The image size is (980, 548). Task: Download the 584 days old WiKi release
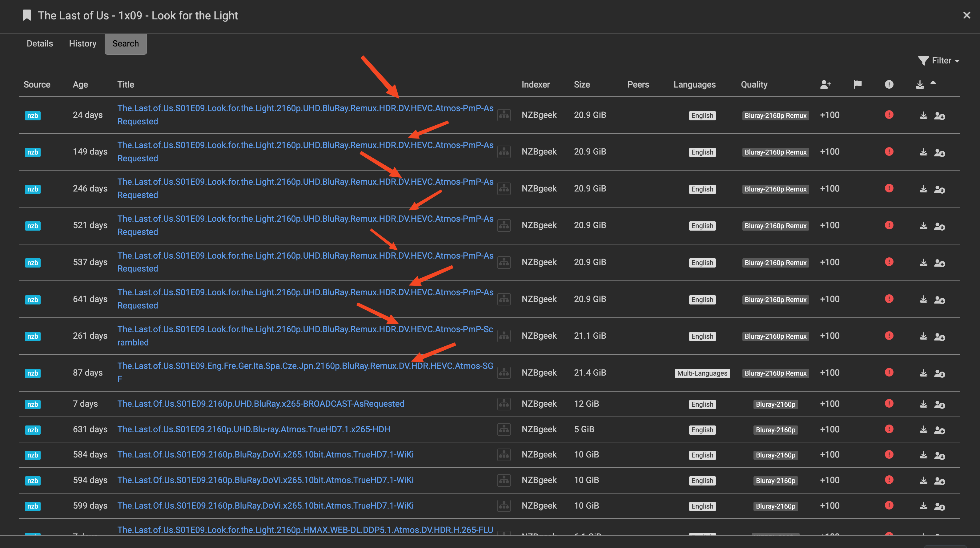pyautogui.click(x=923, y=455)
